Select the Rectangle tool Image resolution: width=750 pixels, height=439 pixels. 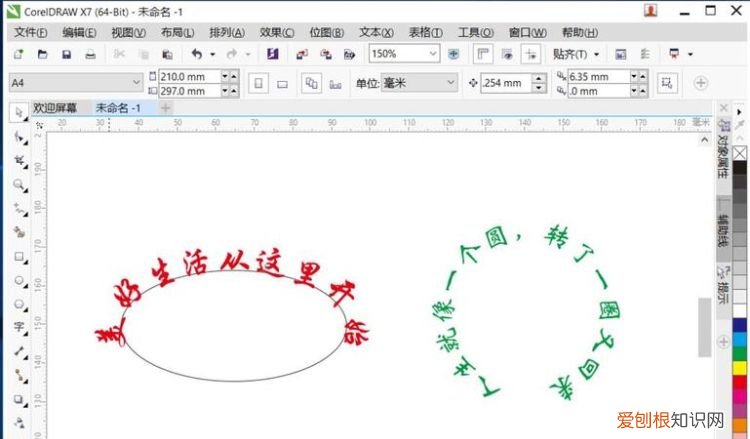click(20, 257)
